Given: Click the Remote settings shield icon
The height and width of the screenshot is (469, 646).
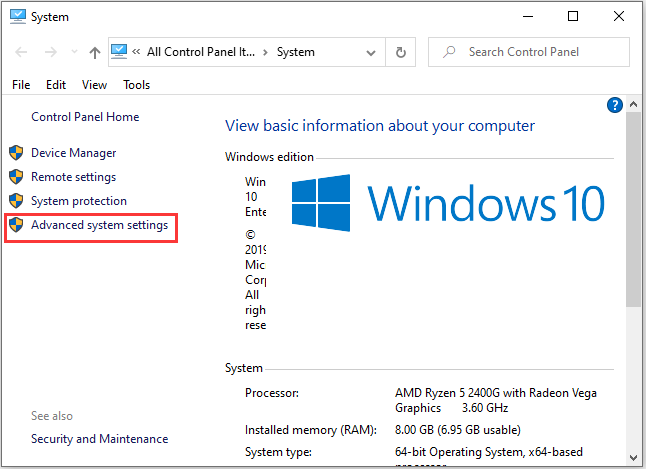Looking at the screenshot, I should [x=16, y=177].
